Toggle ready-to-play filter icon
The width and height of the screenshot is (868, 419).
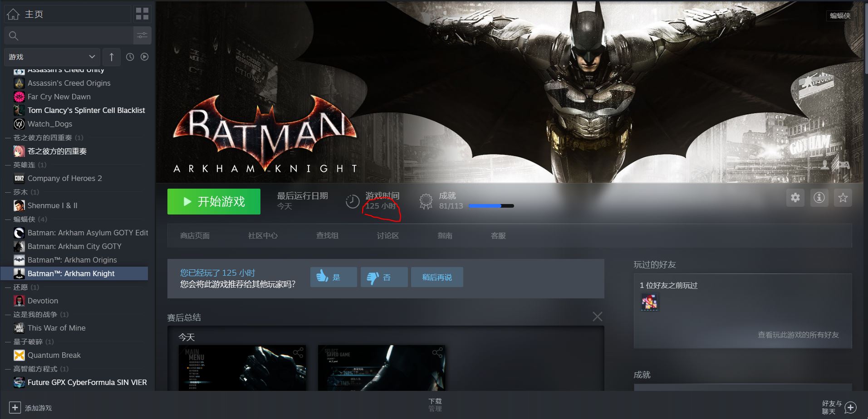[x=144, y=57]
